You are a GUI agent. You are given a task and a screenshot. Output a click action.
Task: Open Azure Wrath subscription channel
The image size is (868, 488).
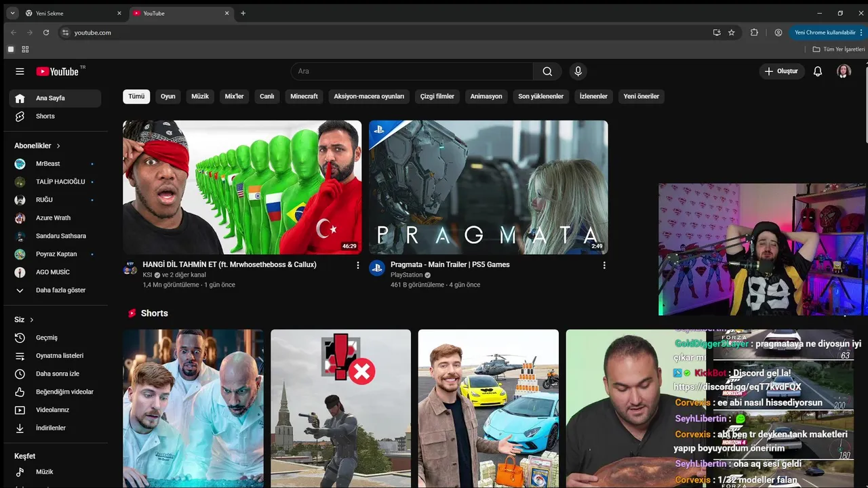click(x=55, y=218)
